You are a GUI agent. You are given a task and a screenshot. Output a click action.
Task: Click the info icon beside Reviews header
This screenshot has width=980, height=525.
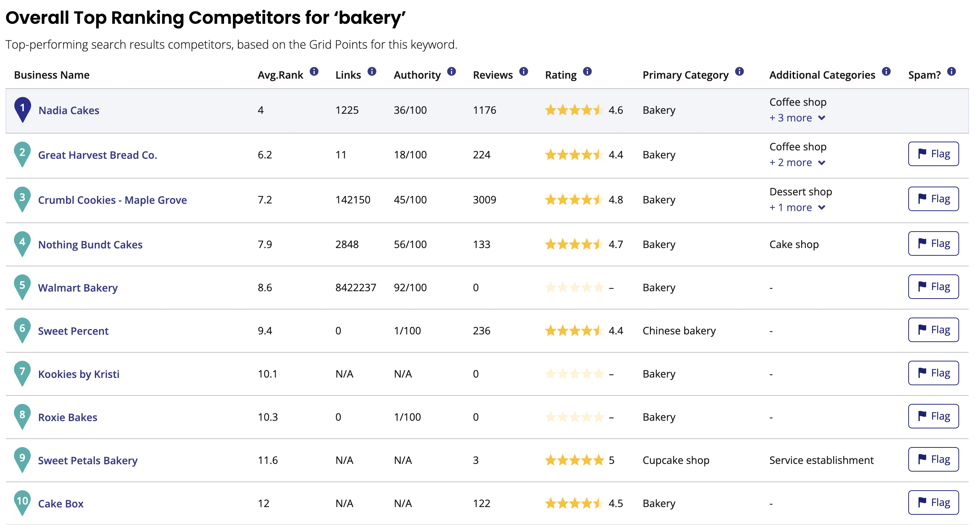click(x=523, y=71)
